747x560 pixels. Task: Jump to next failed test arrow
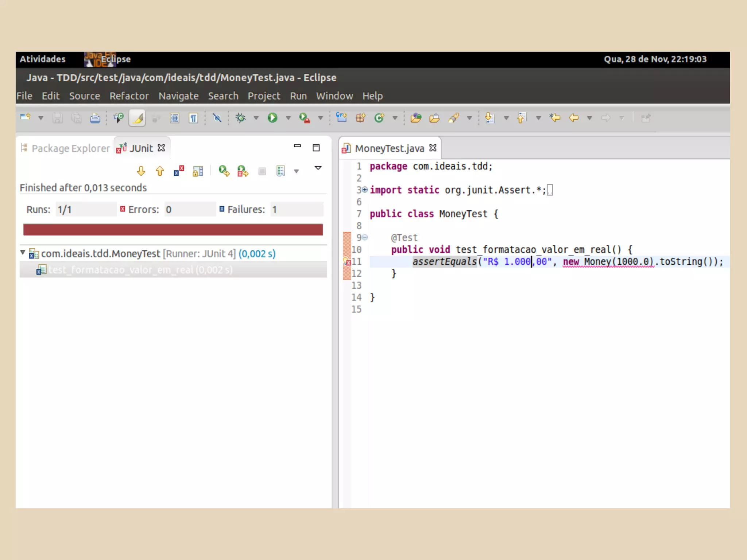141,171
